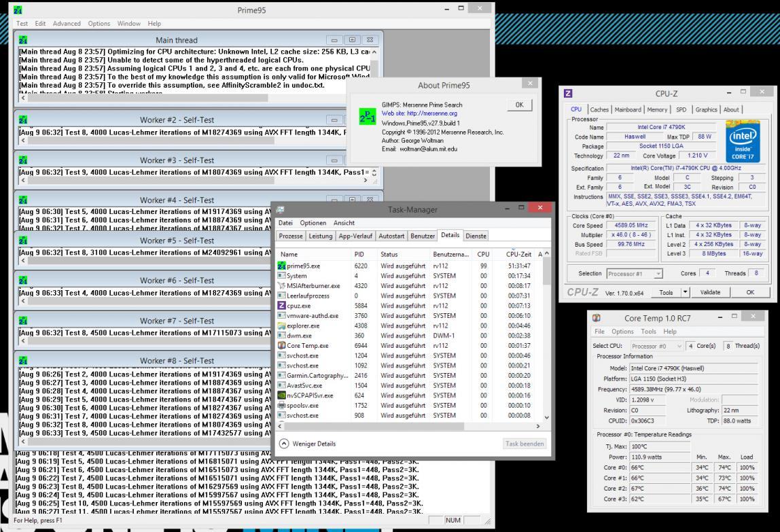Switch to the Dienste tab in Task-Manager
The width and height of the screenshot is (780, 532).
click(476, 236)
